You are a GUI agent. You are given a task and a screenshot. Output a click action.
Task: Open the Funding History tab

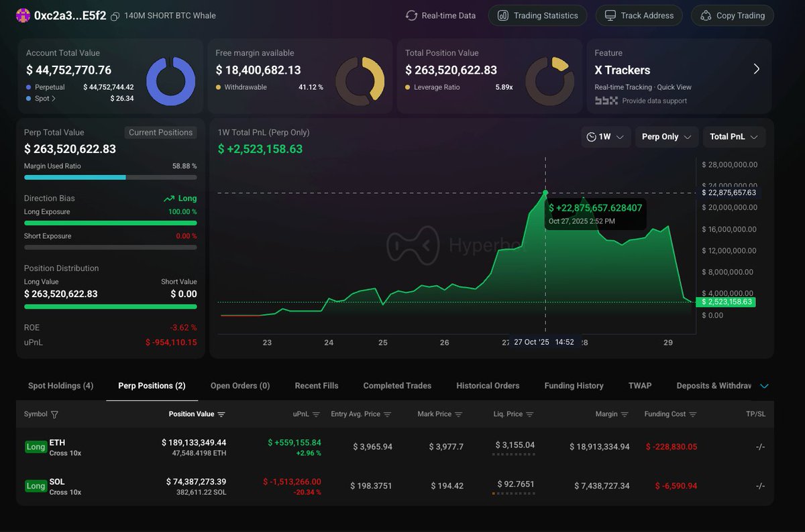(574, 386)
